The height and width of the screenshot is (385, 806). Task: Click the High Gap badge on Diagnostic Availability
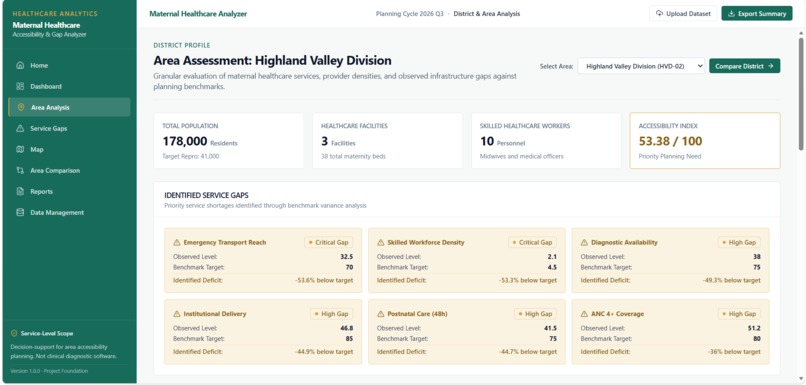pyautogui.click(x=739, y=243)
